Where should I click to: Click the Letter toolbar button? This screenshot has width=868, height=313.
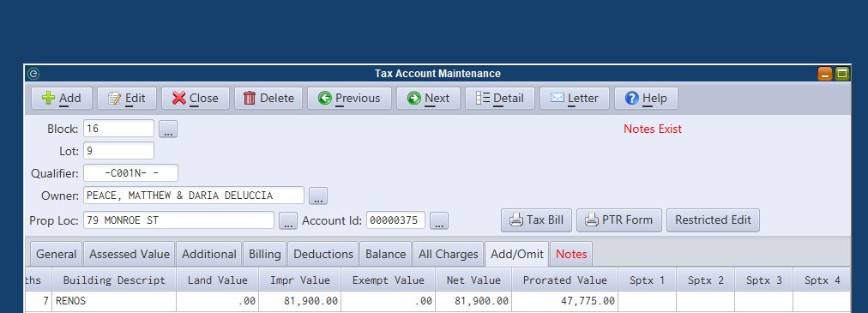coord(575,99)
